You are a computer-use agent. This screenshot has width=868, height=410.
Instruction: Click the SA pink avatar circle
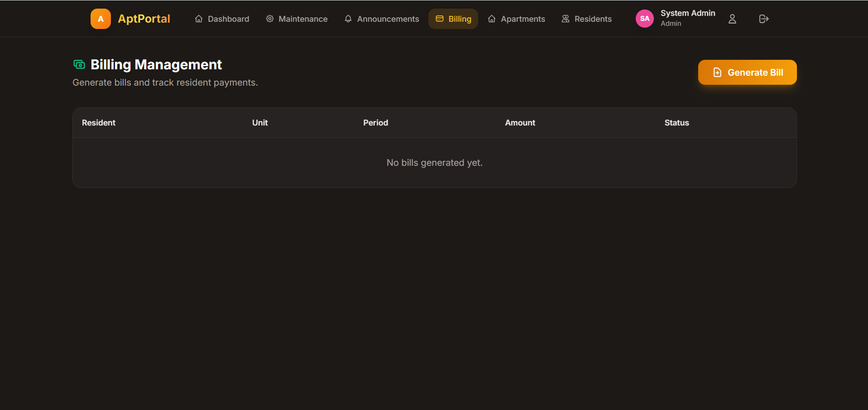645,19
